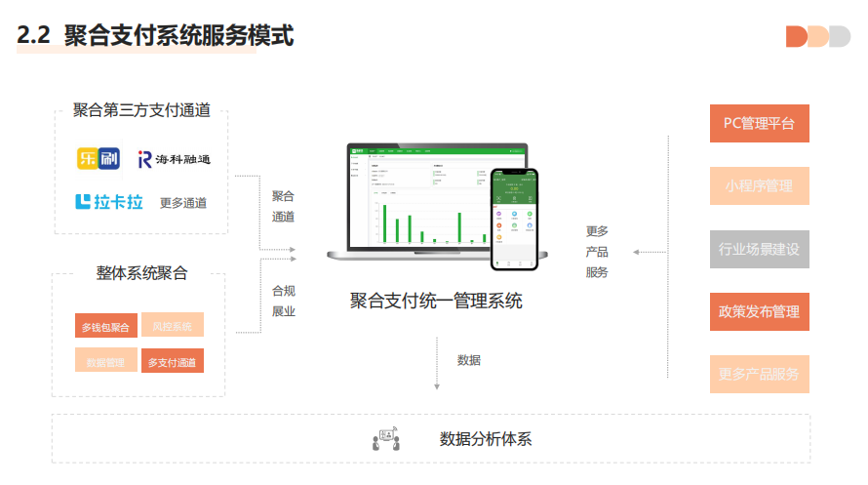Click the 更多产品服务 box
This screenshot has width=868, height=485.
[x=759, y=374]
